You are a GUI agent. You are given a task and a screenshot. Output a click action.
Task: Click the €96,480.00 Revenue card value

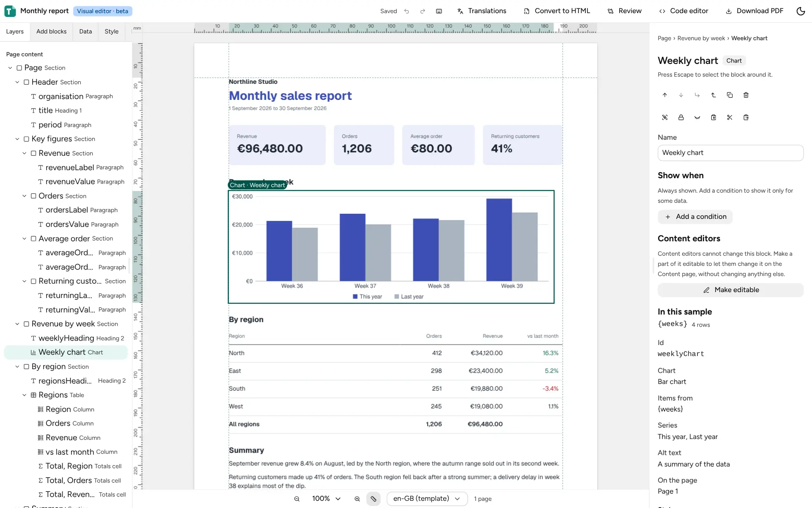point(270,149)
